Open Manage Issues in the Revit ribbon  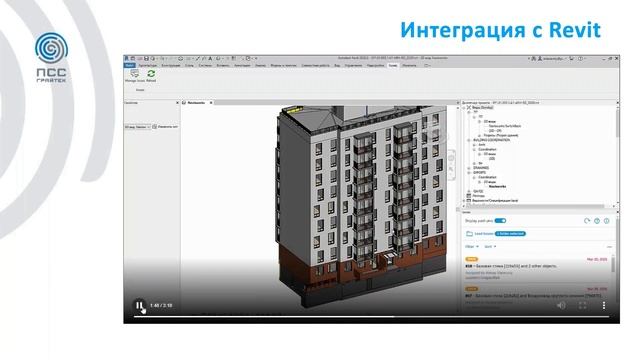pyautogui.click(x=134, y=76)
